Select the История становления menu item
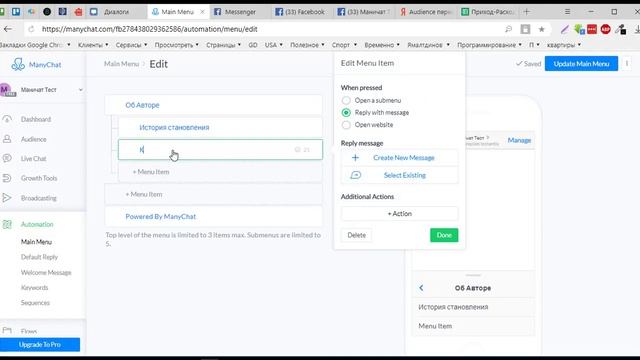Screen dimensions: 640x360 pyautogui.click(x=220, y=127)
